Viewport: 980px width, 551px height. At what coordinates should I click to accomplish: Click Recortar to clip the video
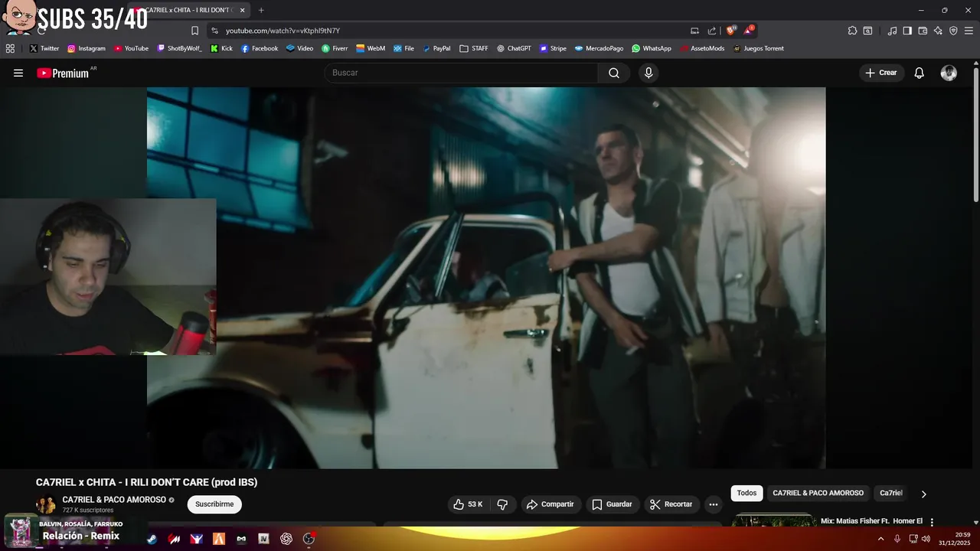671,504
